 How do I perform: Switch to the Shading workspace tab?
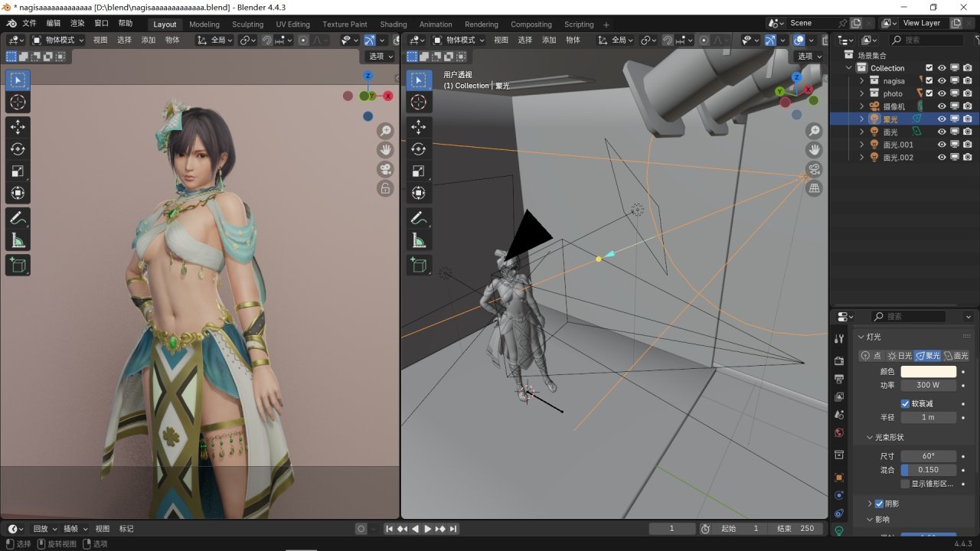(394, 24)
